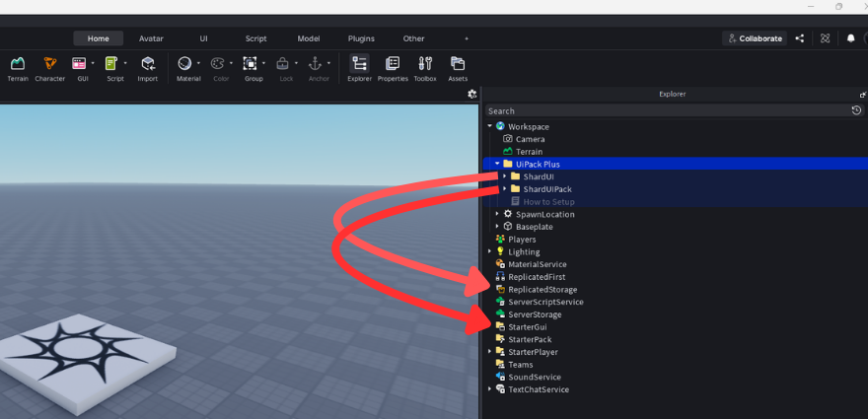Image resolution: width=868 pixels, height=419 pixels.
Task: Switch to the Other tab
Action: point(413,38)
